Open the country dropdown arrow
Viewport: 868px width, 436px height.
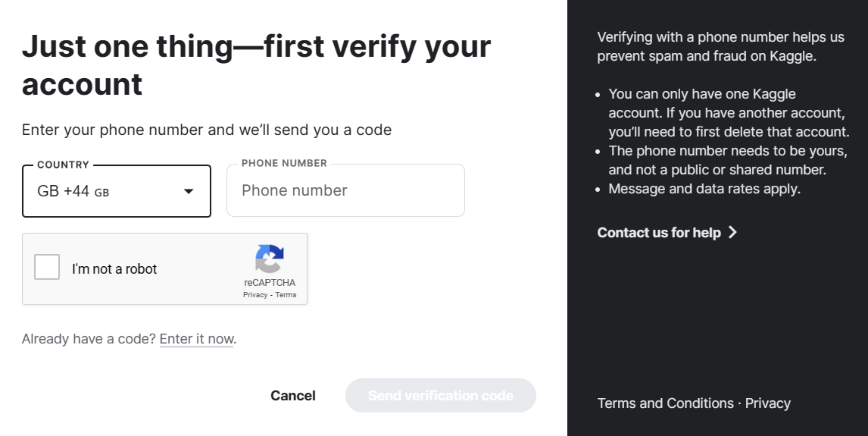click(189, 191)
